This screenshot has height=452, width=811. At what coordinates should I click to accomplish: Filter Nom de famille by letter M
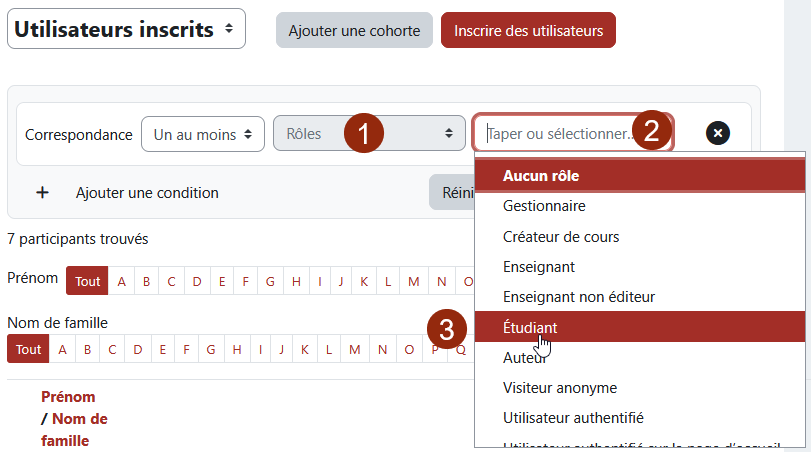click(355, 350)
